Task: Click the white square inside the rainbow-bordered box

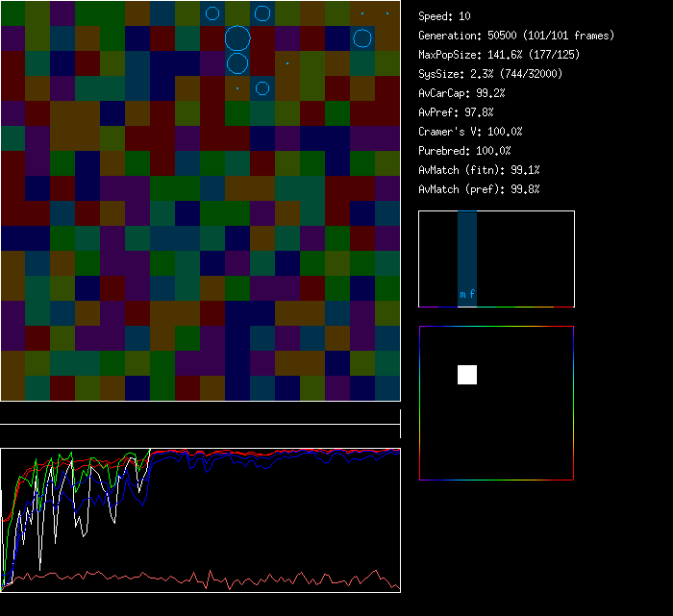Action: 467,375
